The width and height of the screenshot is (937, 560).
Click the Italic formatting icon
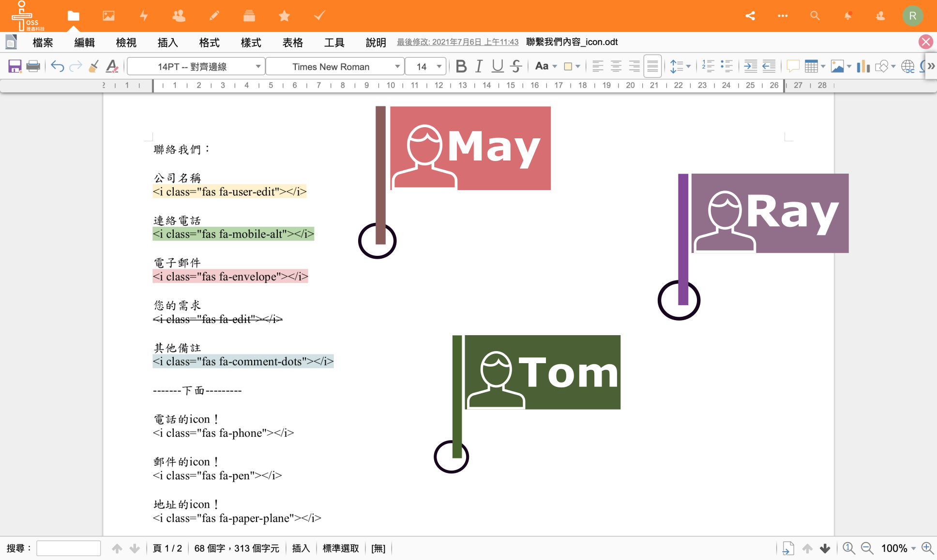pos(479,66)
